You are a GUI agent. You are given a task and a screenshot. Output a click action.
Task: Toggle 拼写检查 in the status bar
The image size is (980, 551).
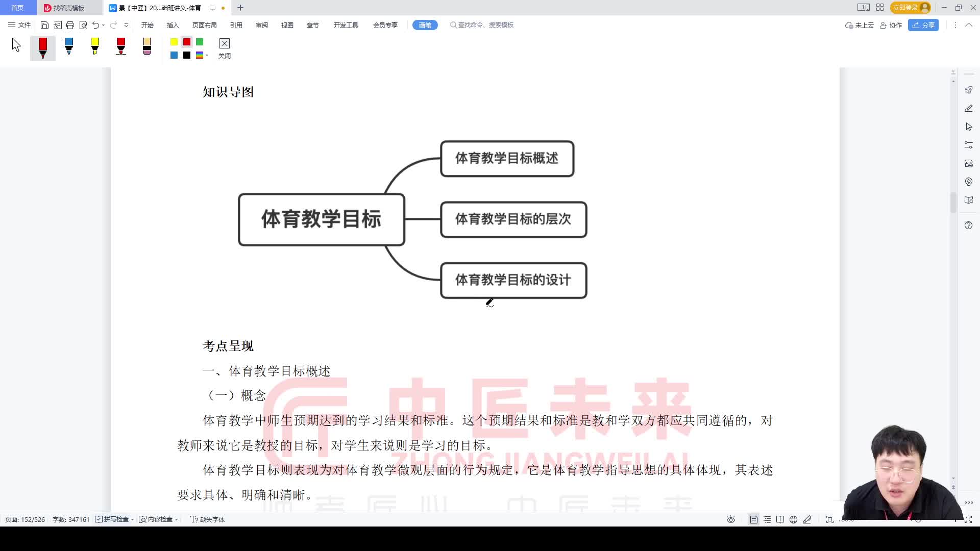point(113,519)
